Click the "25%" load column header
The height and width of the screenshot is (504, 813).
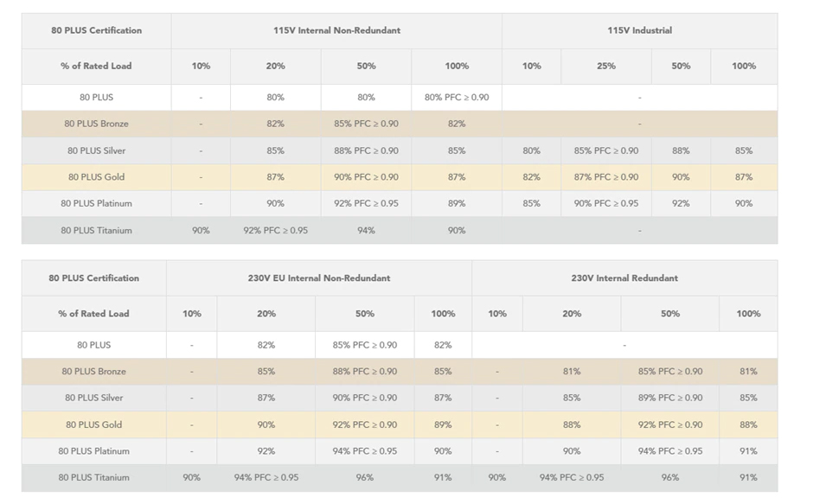coord(606,66)
